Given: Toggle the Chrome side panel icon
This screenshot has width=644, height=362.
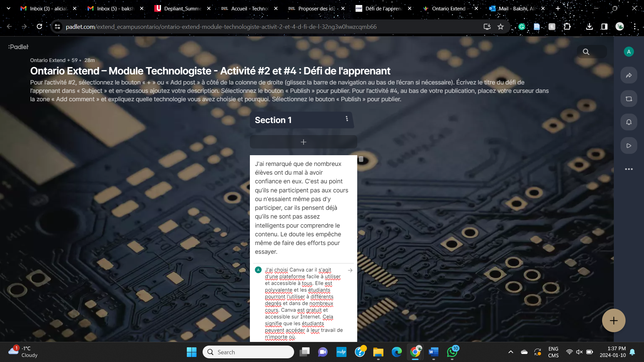Looking at the screenshot, I should 604,27.
